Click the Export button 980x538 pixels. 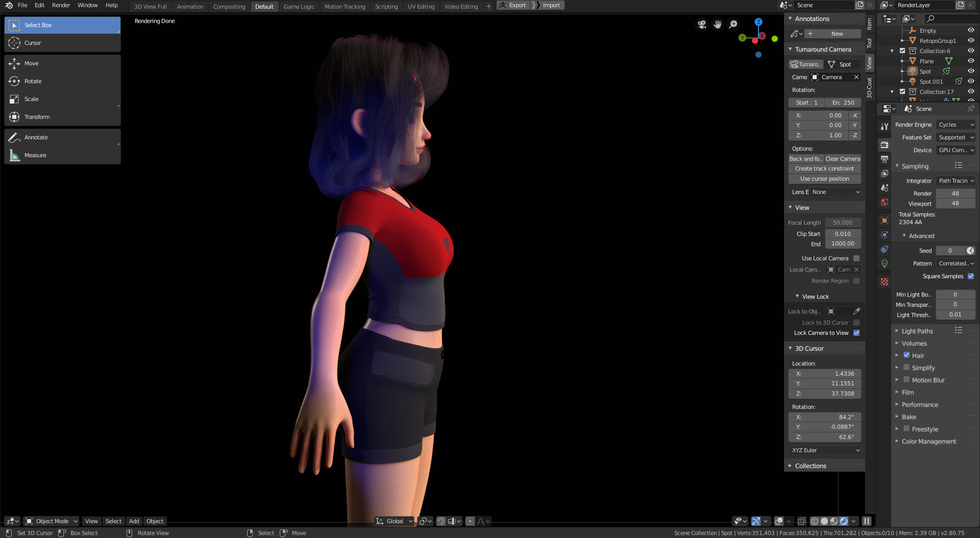(513, 5)
